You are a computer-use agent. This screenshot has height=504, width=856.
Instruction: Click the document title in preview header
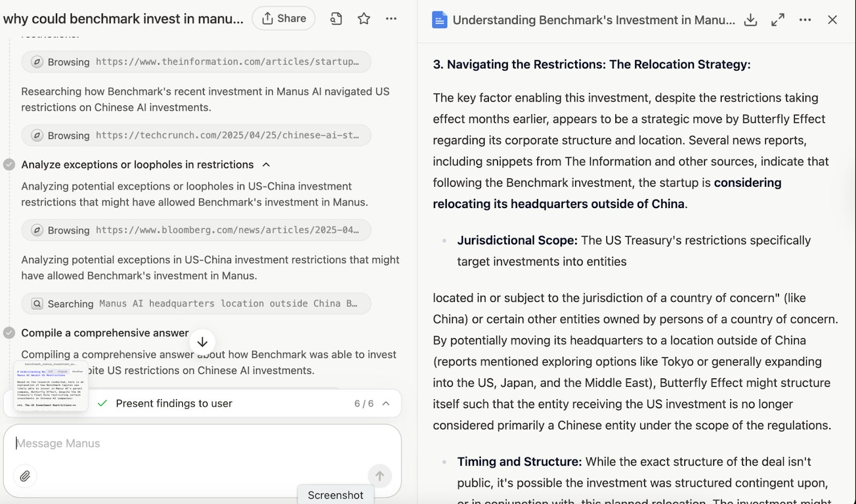[x=594, y=20]
